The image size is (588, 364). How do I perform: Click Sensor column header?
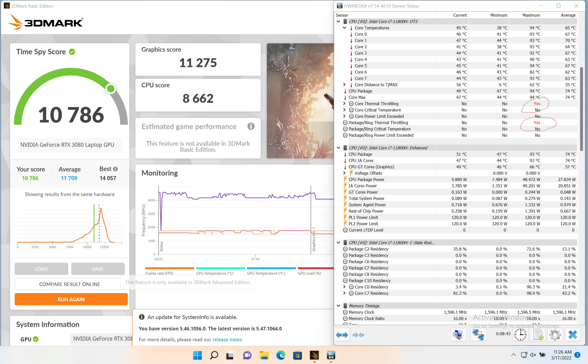point(385,15)
